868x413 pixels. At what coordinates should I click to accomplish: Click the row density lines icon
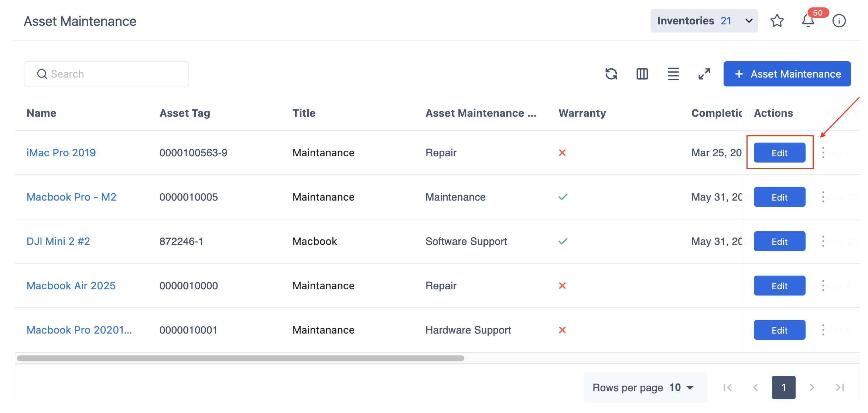[x=673, y=74]
